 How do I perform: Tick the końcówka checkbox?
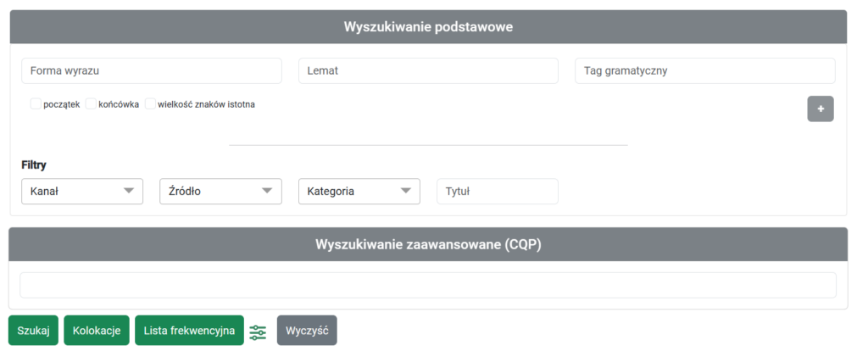coord(91,104)
